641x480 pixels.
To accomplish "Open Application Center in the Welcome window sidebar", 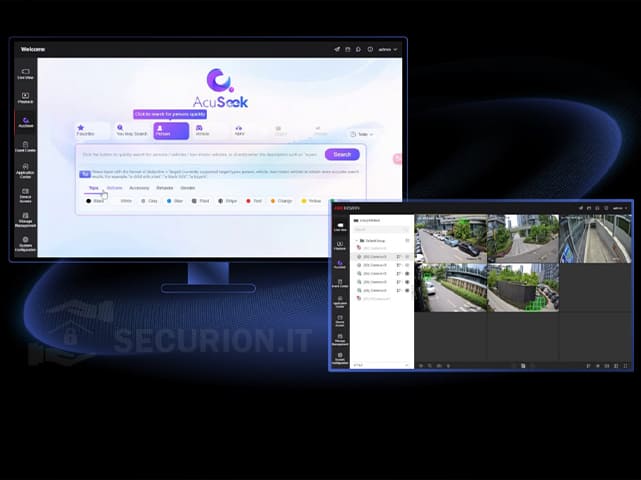I will point(25,170).
